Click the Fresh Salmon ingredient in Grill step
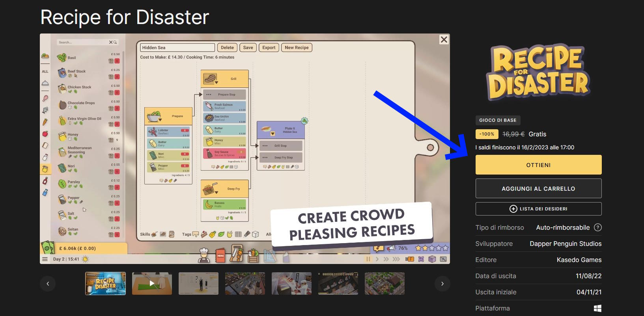 tap(225, 106)
